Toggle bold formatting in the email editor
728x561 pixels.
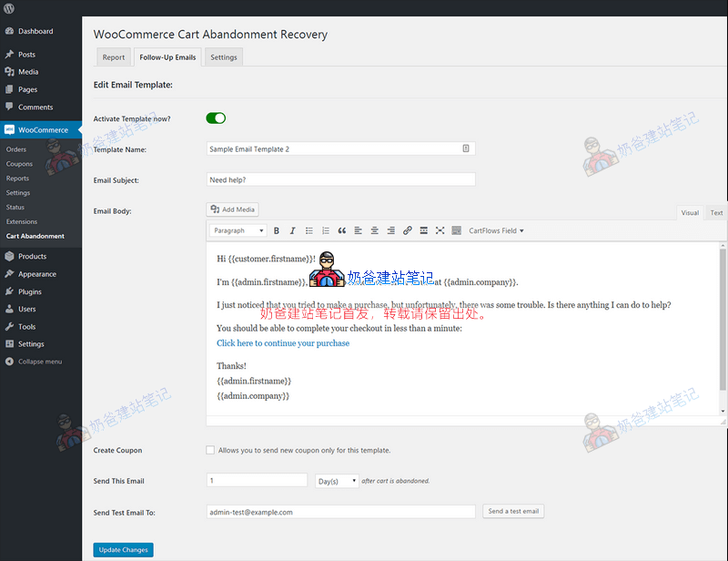point(277,231)
